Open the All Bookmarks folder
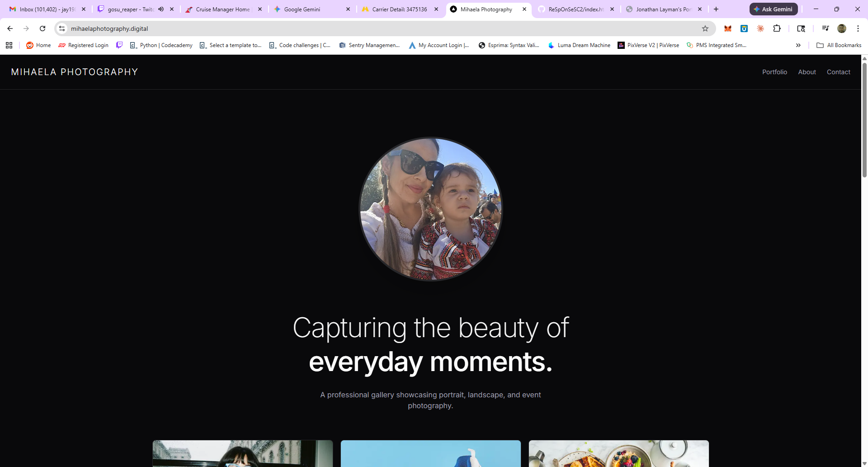 839,45
